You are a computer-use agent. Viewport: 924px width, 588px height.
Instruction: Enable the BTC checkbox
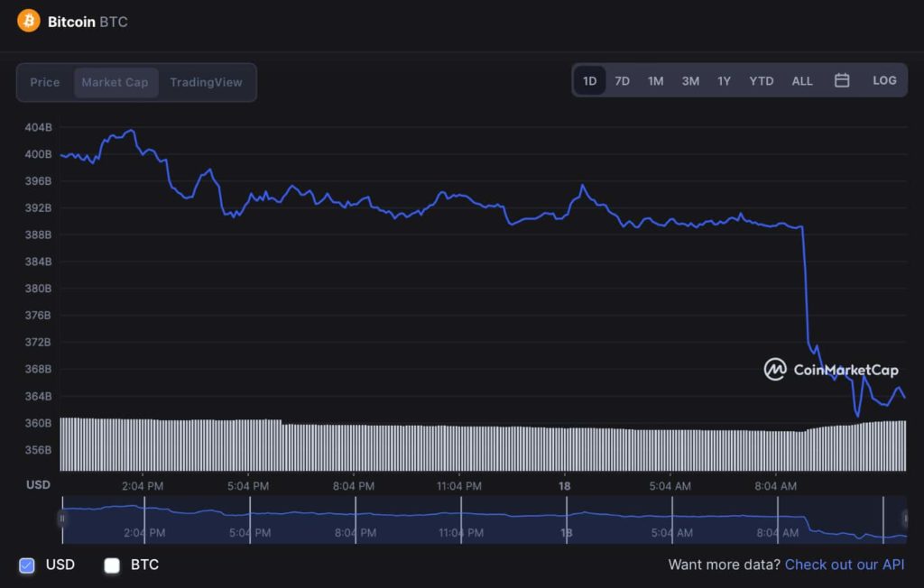point(112,565)
